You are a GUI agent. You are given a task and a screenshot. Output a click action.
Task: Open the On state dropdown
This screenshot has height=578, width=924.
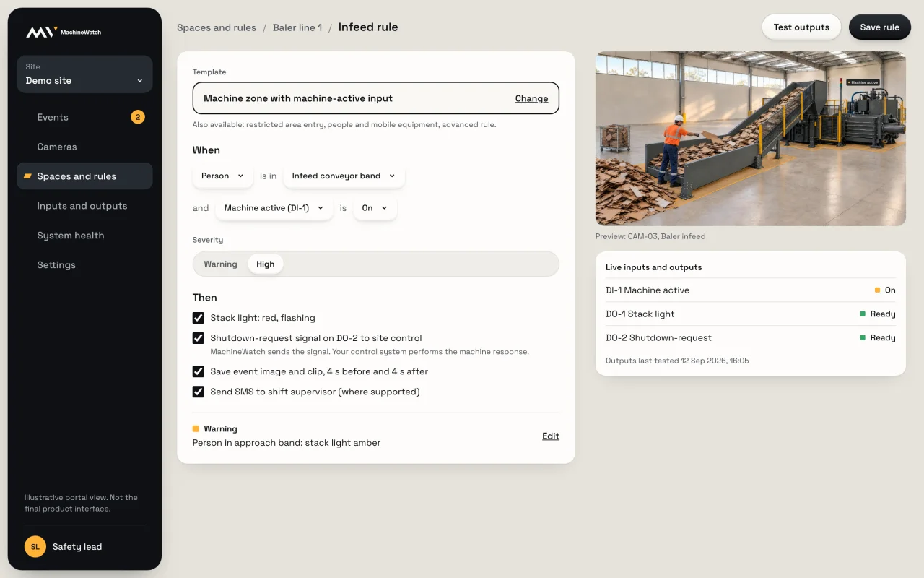[375, 208]
